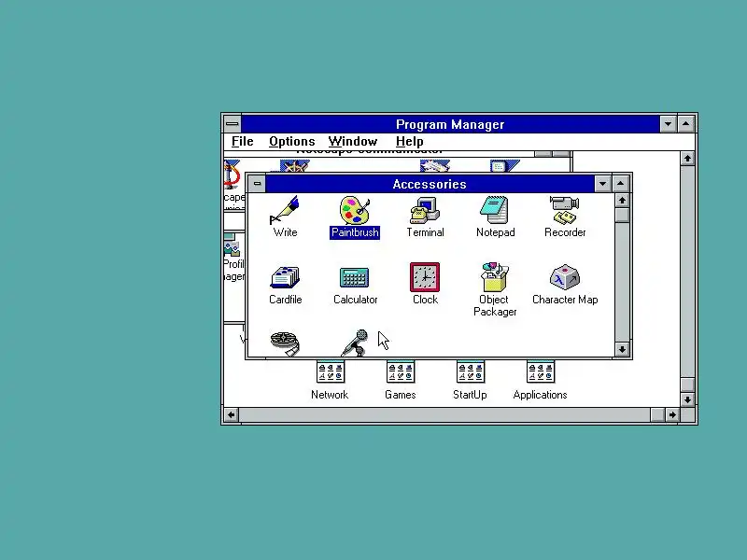Screen dimensions: 747x560
Task: Open the Window menu
Action: [353, 142]
